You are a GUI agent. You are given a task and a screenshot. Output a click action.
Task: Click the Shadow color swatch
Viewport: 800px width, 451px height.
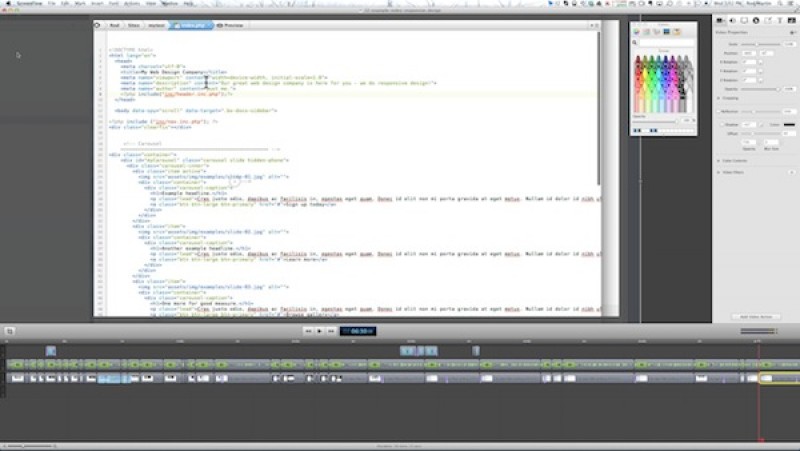point(790,124)
